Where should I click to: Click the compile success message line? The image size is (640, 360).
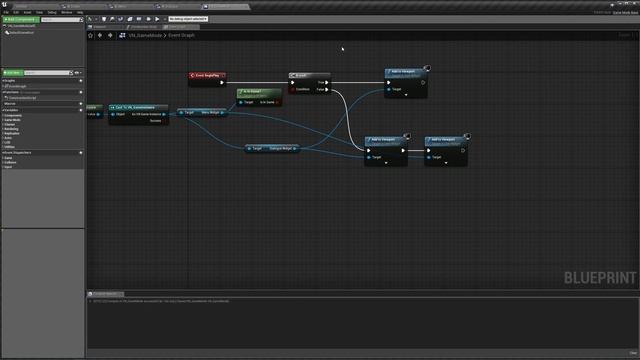point(160,301)
